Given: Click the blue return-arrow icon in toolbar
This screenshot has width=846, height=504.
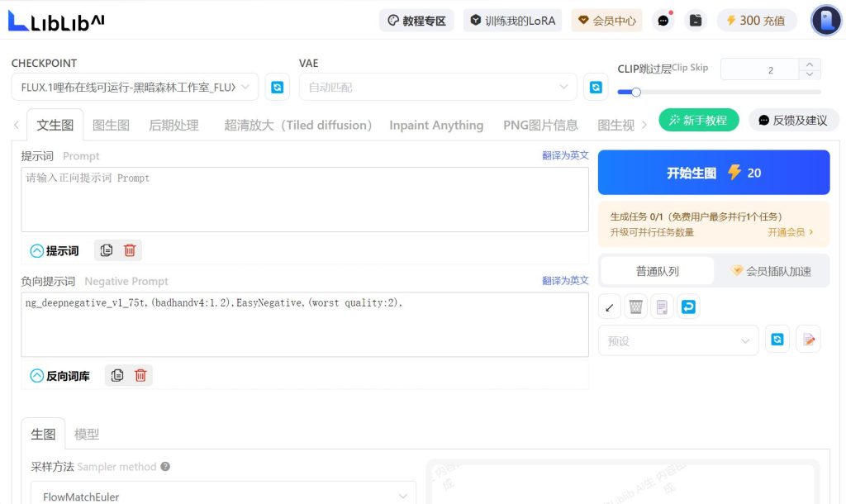Looking at the screenshot, I should (688, 307).
